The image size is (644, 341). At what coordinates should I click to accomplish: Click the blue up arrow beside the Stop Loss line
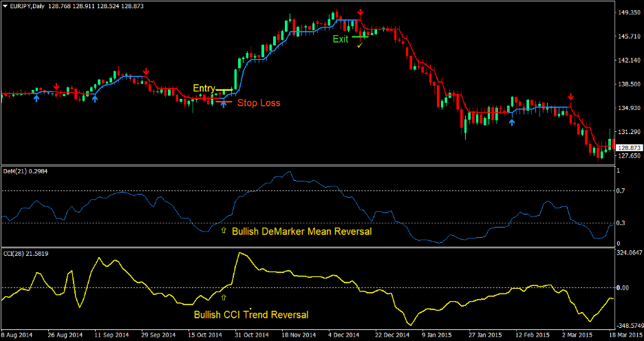pos(222,104)
